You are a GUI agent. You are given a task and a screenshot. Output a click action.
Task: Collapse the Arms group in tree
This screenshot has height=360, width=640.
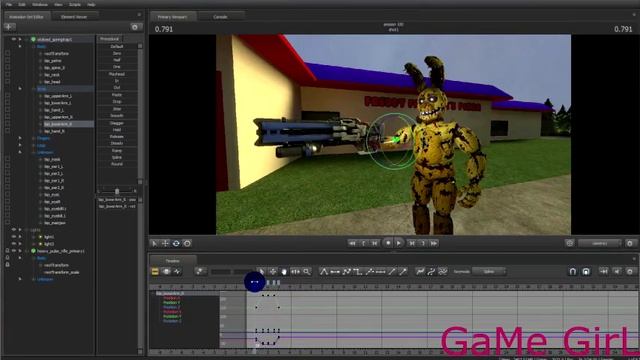tap(20, 89)
